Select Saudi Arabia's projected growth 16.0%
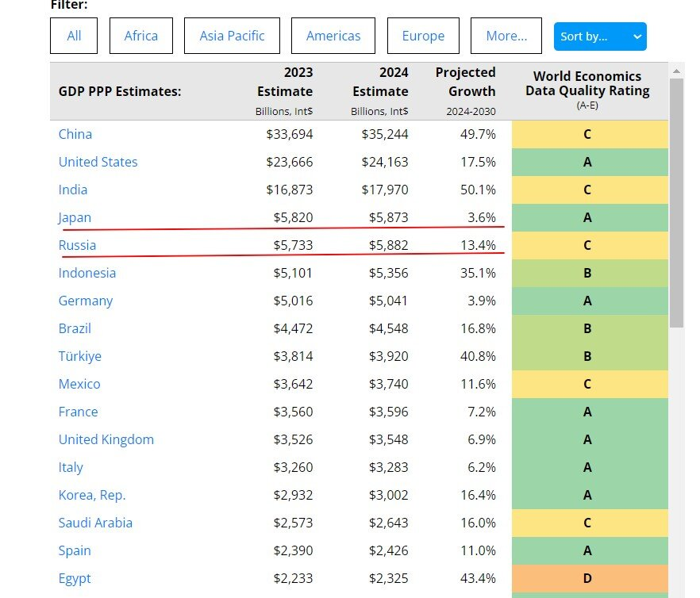 point(478,523)
